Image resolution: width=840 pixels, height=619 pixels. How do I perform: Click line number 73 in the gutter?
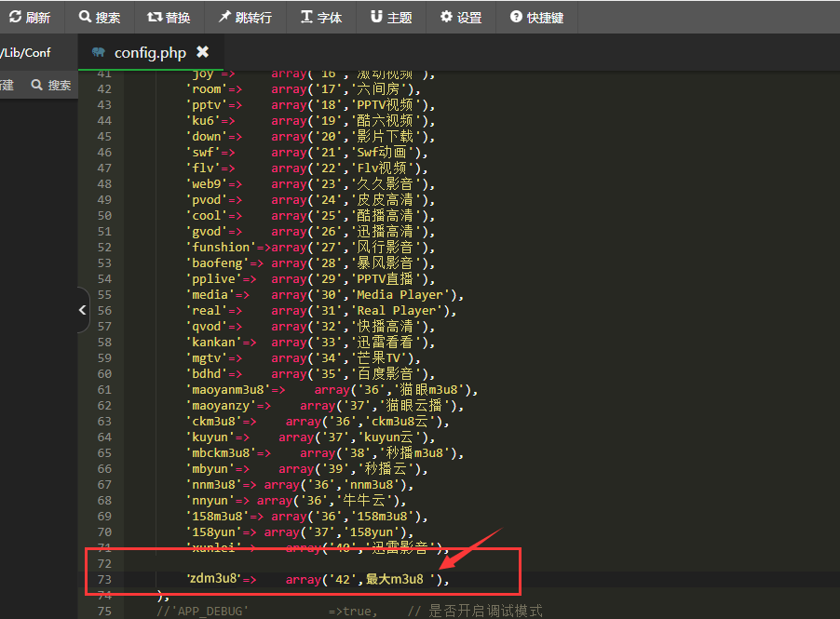point(103,579)
